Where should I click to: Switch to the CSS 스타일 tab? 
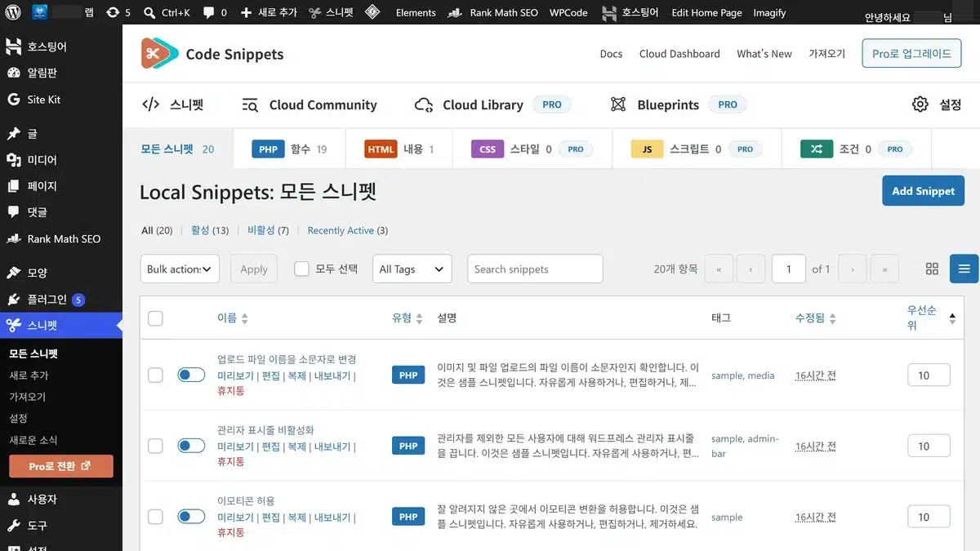(532, 149)
